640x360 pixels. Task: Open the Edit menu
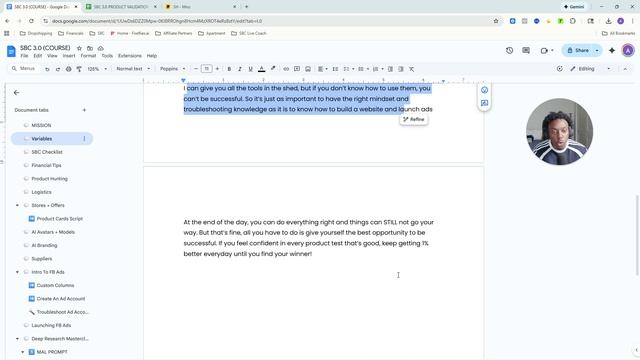click(38, 56)
